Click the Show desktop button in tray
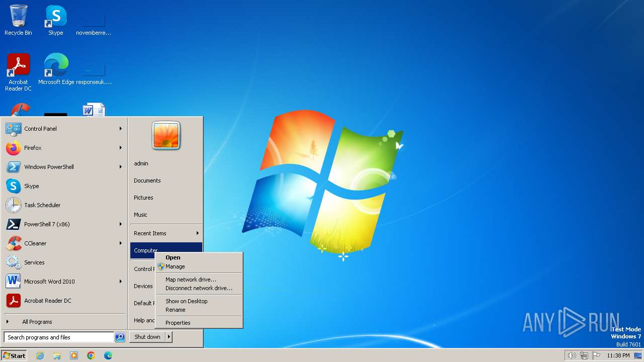The height and width of the screenshot is (362, 644). coord(638,355)
